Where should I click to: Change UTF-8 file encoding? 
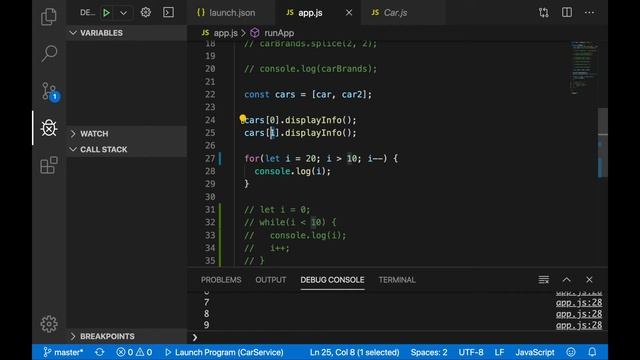click(471, 352)
